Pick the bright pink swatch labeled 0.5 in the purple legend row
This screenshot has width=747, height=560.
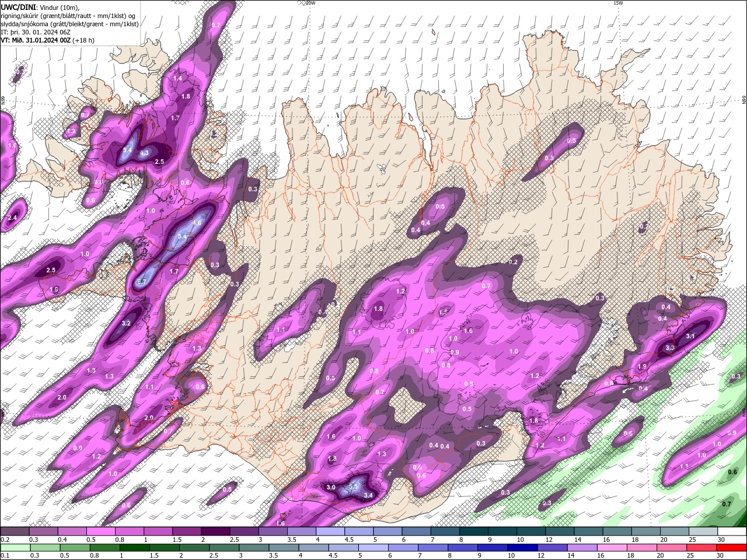tap(100, 531)
